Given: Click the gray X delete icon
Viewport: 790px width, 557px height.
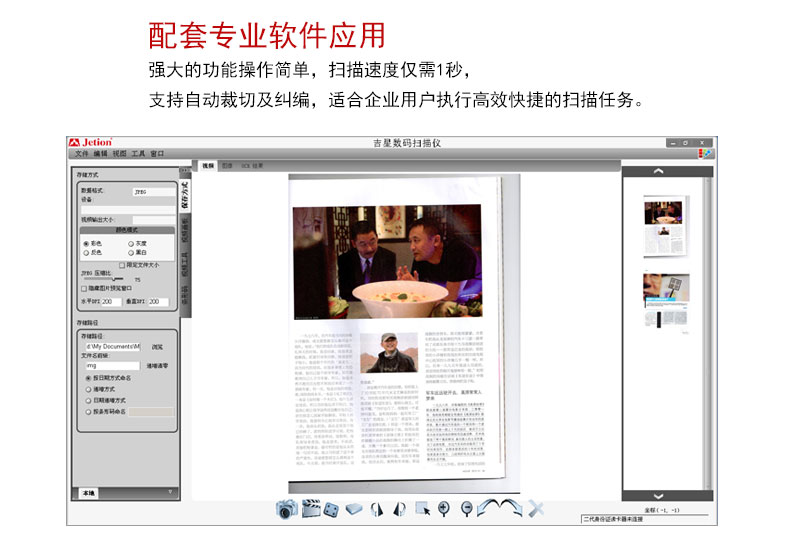Looking at the screenshot, I should pos(536,509).
